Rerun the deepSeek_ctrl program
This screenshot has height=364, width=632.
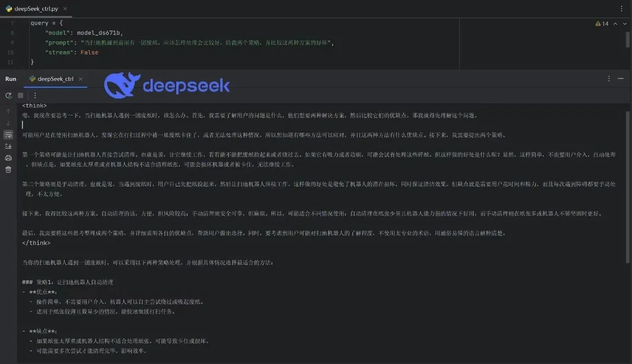pos(7,96)
